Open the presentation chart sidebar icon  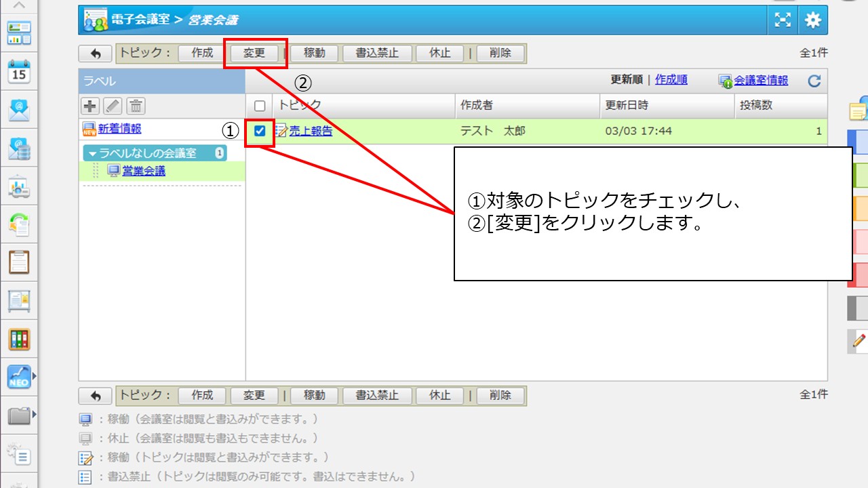(19, 188)
